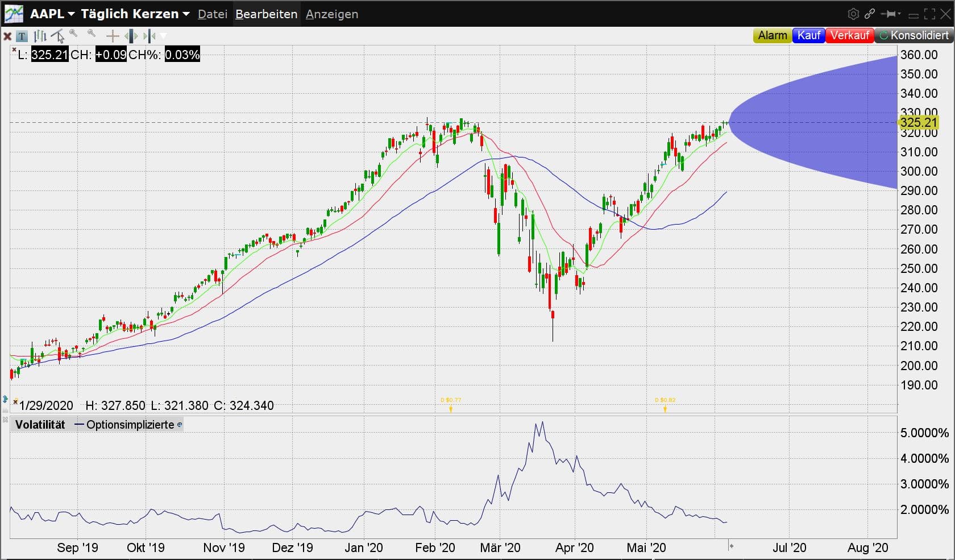Click the red Verkauf button

(849, 35)
